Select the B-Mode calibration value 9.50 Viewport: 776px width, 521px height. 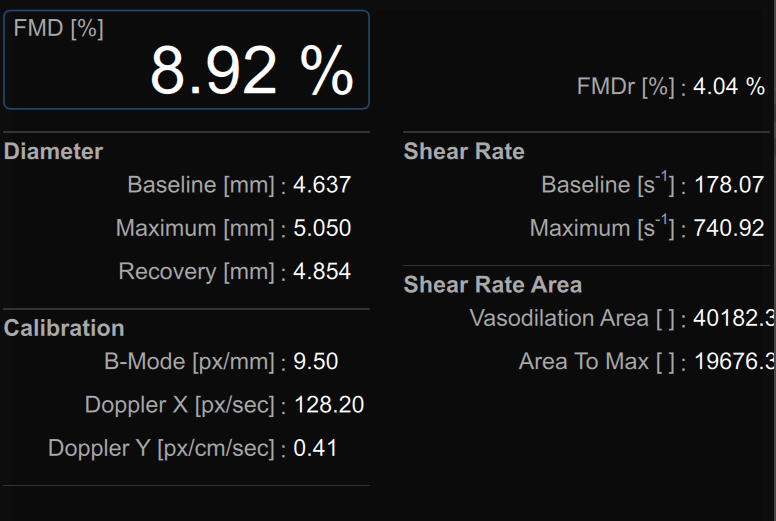pyautogui.click(x=316, y=361)
